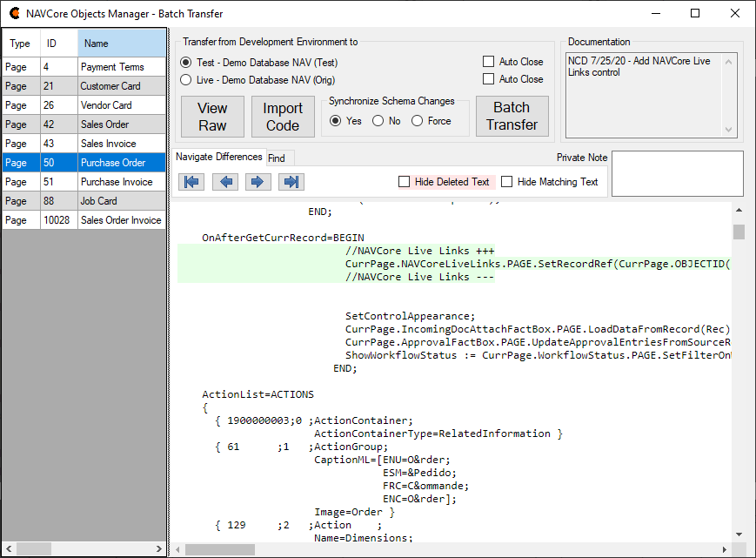The width and height of the screenshot is (756, 558).
Task: Click the NAVCore app icon in title bar
Action: tap(15, 13)
